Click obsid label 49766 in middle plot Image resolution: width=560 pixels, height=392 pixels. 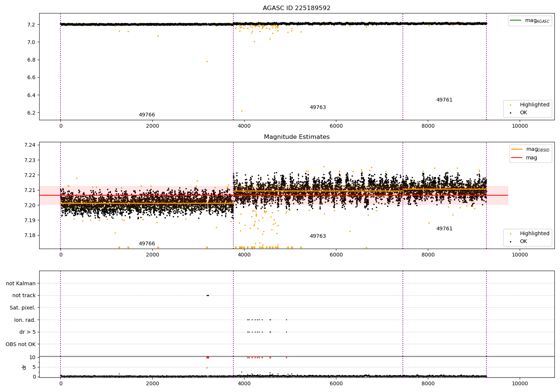(x=147, y=244)
